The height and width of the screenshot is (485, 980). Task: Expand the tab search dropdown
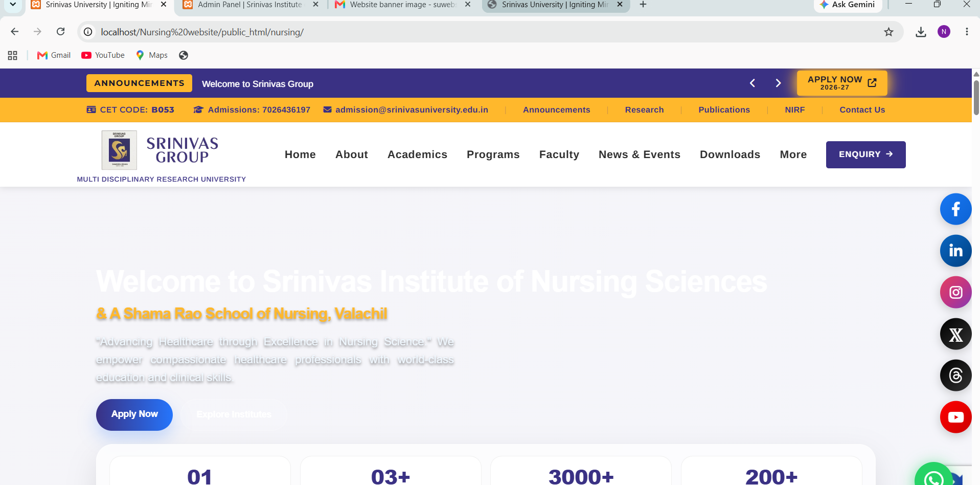point(13,5)
